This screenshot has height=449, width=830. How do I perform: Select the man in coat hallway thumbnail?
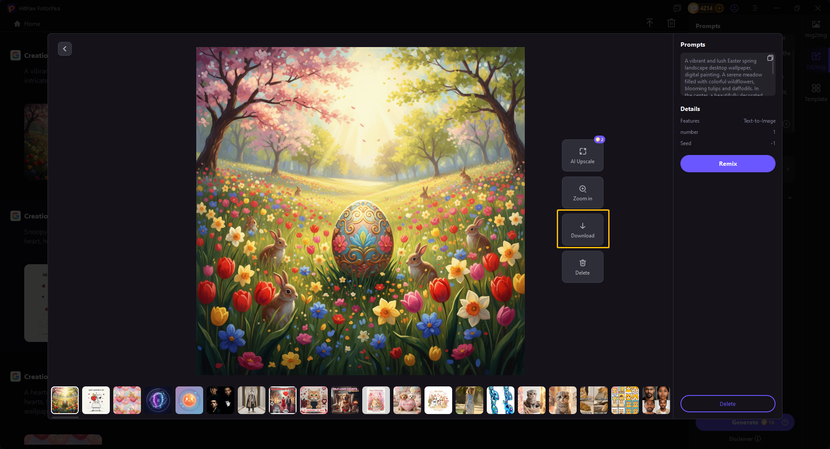coord(251,400)
